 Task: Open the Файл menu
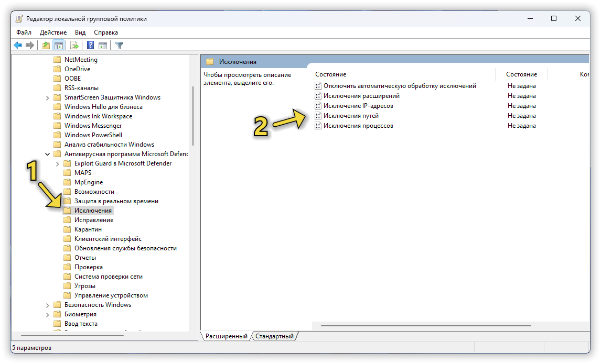[24, 32]
